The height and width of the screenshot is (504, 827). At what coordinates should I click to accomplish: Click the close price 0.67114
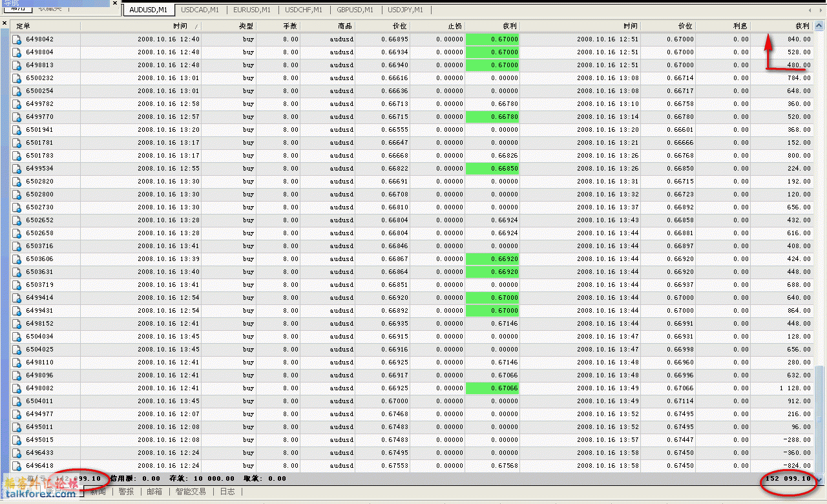tap(680, 401)
